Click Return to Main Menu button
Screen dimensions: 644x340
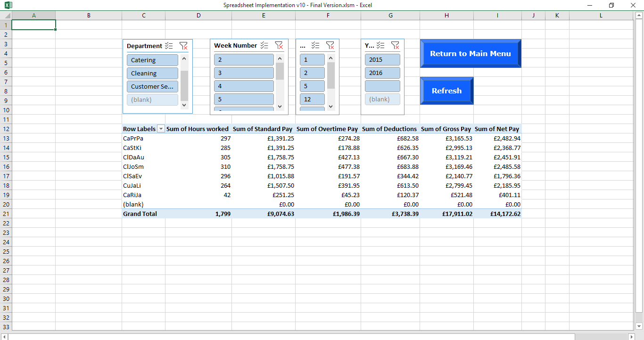click(471, 53)
